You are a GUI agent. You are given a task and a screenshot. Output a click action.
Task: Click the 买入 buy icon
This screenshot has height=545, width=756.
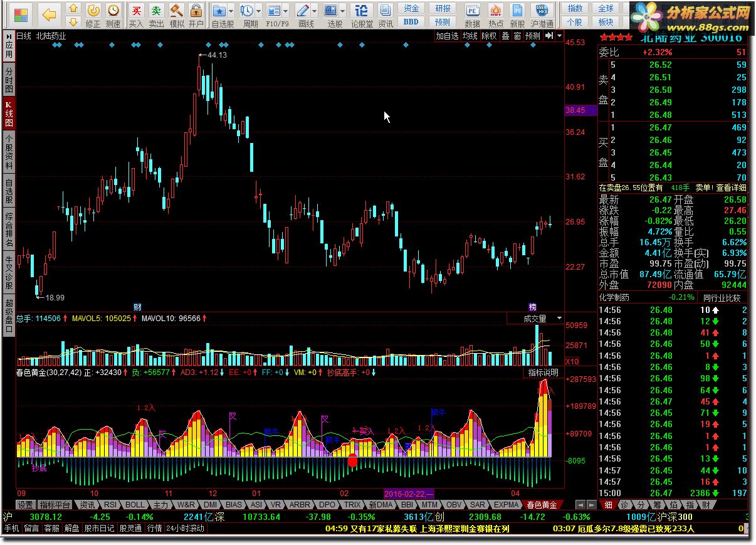tap(136, 15)
